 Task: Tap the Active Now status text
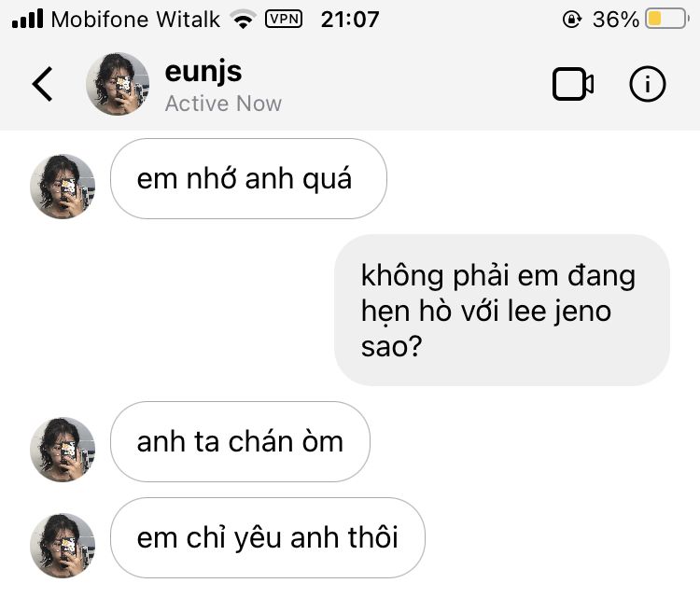(x=223, y=104)
